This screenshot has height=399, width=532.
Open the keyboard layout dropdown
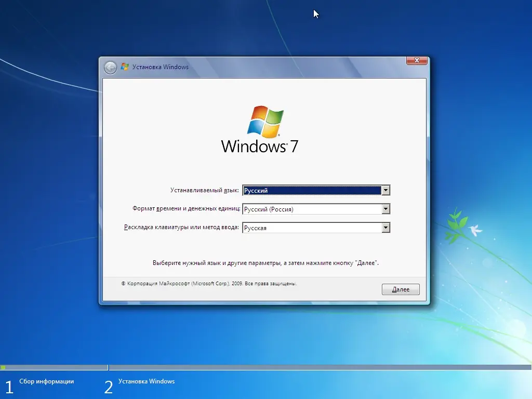pyautogui.click(x=385, y=228)
